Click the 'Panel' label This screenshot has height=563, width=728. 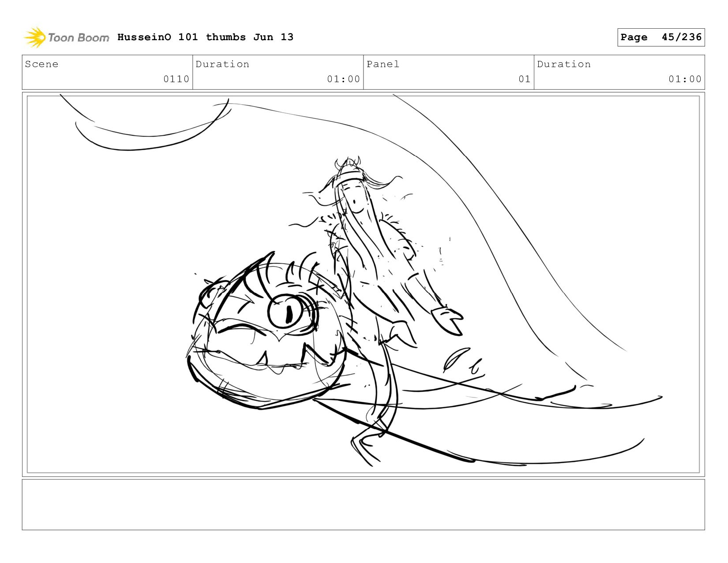pyautogui.click(x=383, y=64)
